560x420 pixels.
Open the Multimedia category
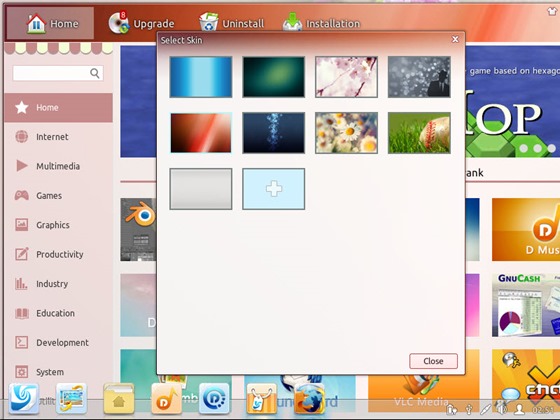click(x=59, y=166)
